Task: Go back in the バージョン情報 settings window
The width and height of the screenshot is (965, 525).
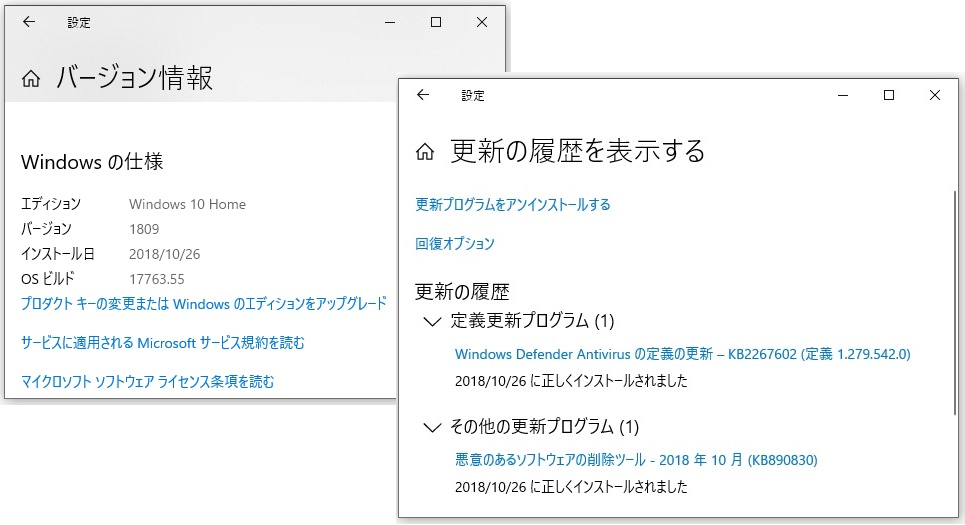Action: 29,22
